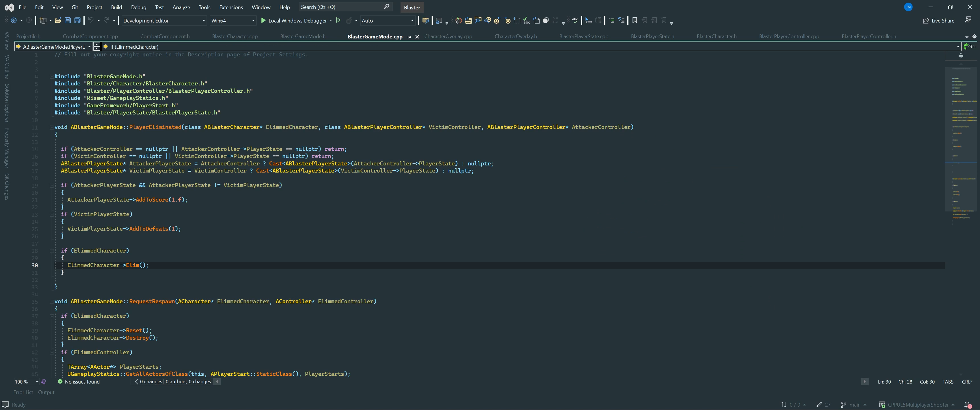Click No issues found in status bar
980x410 pixels.
click(82, 382)
